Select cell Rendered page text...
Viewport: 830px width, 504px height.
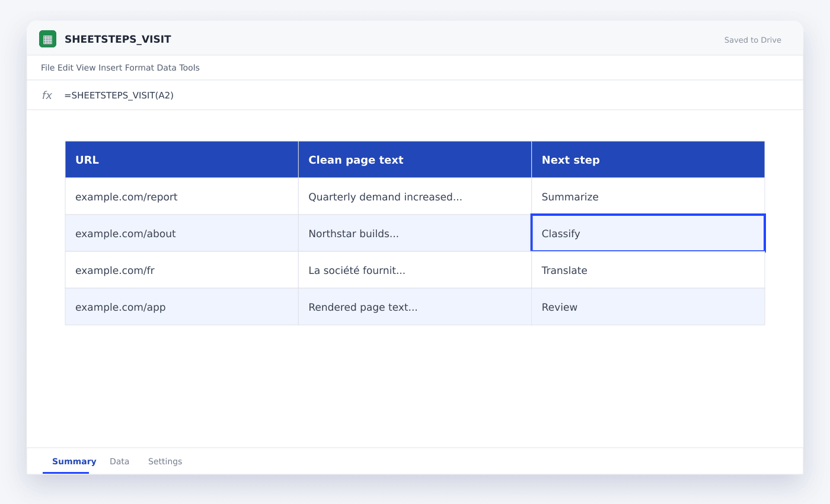(x=415, y=307)
